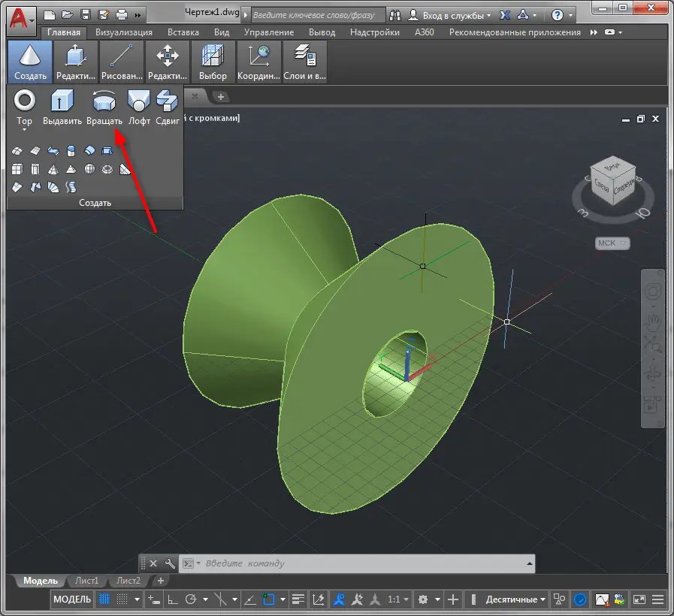Open the Тор primitive dropdown arrow
Image resolution: width=674 pixels, height=616 pixels.
point(25,130)
